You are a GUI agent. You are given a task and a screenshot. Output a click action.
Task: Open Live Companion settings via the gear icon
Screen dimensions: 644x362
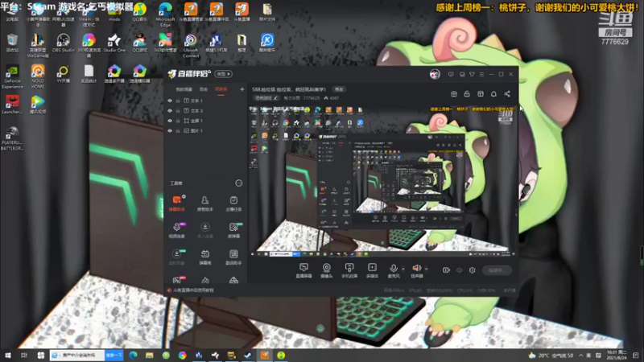pos(473,270)
